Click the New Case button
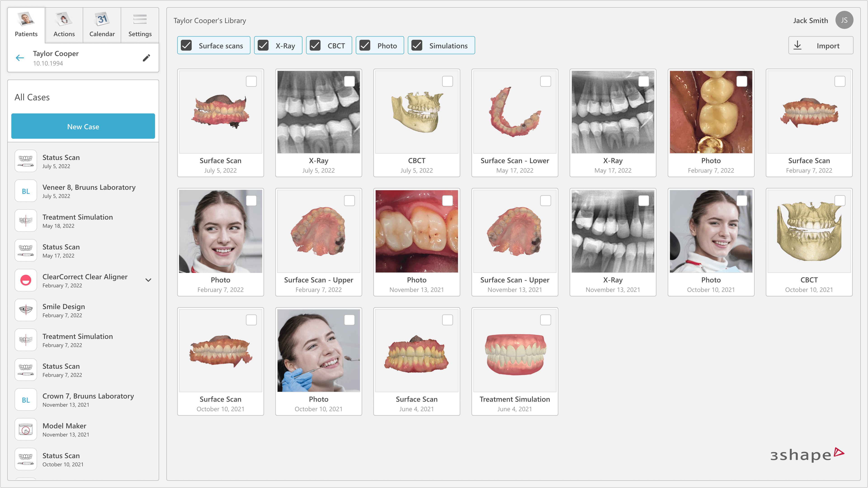The image size is (868, 488). [x=83, y=126]
